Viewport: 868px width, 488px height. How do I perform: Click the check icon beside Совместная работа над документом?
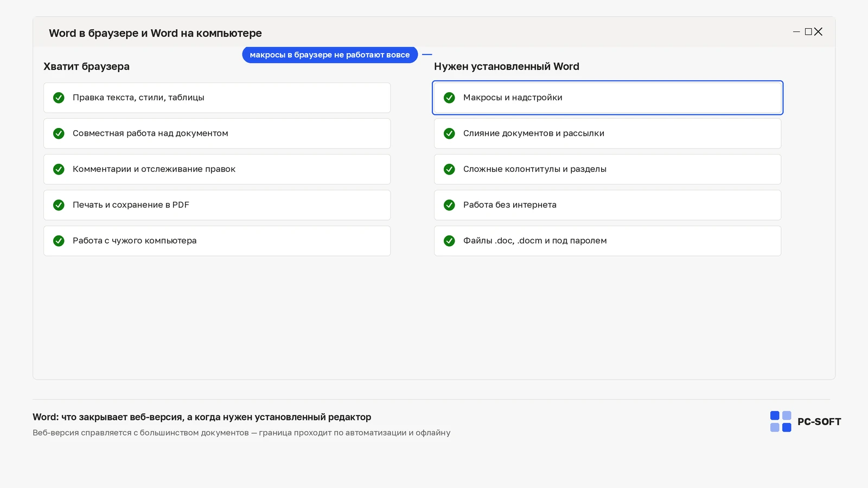(59, 133)
